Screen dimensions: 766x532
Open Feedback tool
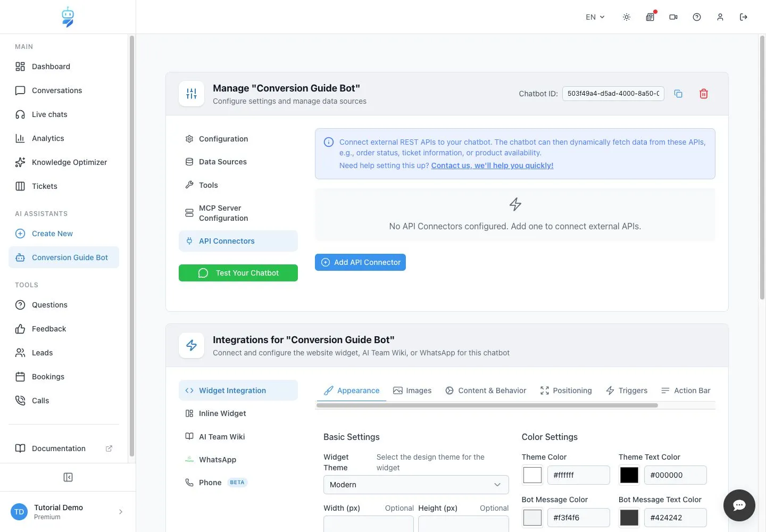pos(64,329)
